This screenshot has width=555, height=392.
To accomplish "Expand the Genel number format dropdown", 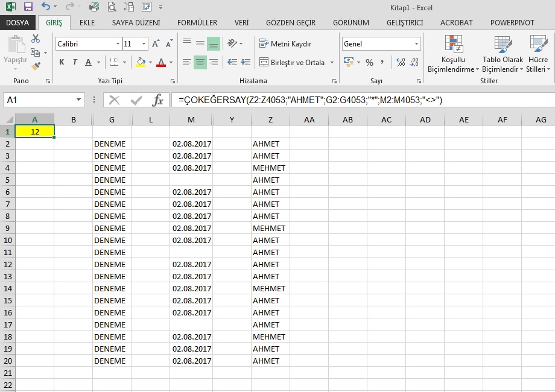I will [416, 44].
